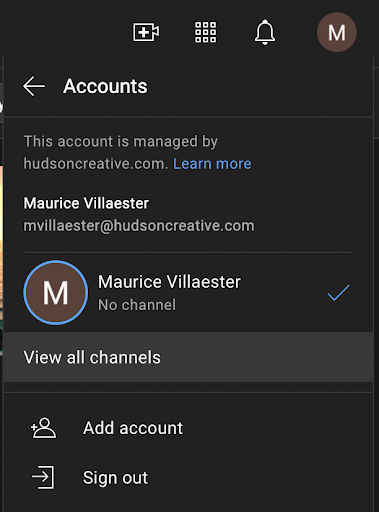Click the M profile avatar in top bar
The image size is (379, 512).
pos(337,32)
